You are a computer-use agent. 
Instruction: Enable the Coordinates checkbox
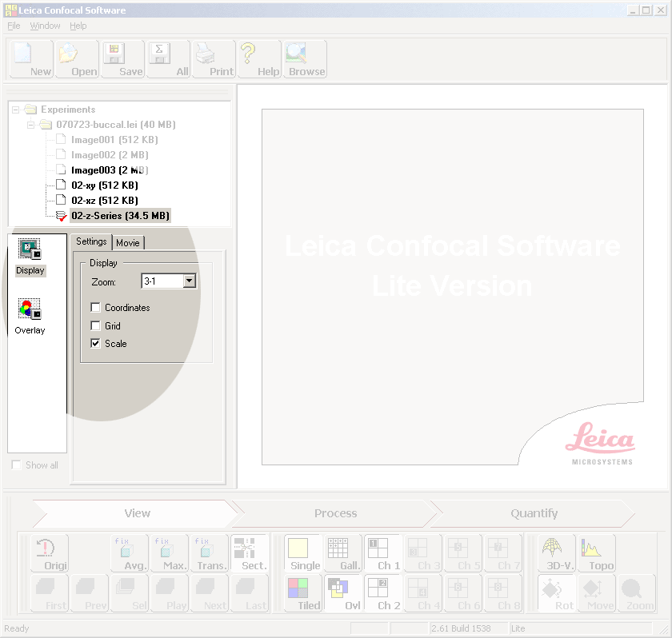[95, 308]
